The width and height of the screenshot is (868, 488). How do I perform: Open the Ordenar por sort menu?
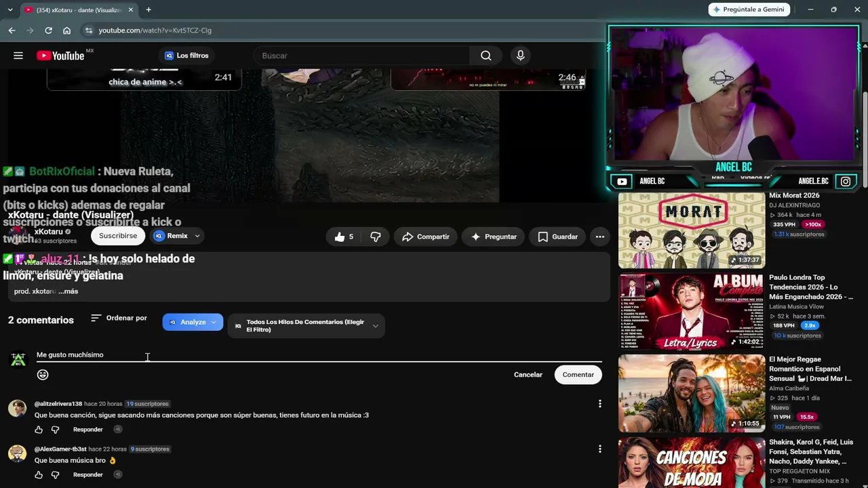tap(119, 318)
